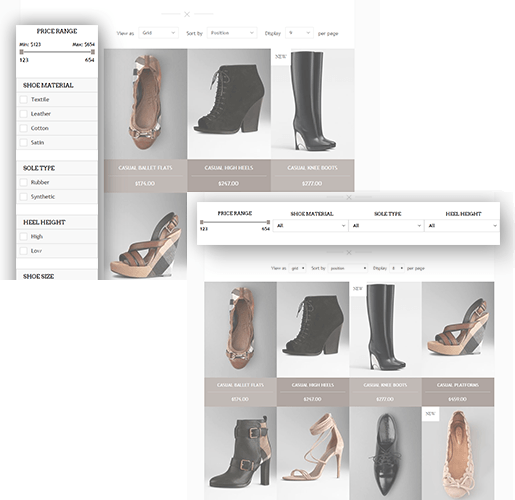Open Casual Platforms title in lower grid
The width and height of the screenshot is (515, 500).
tap(458, 385)
